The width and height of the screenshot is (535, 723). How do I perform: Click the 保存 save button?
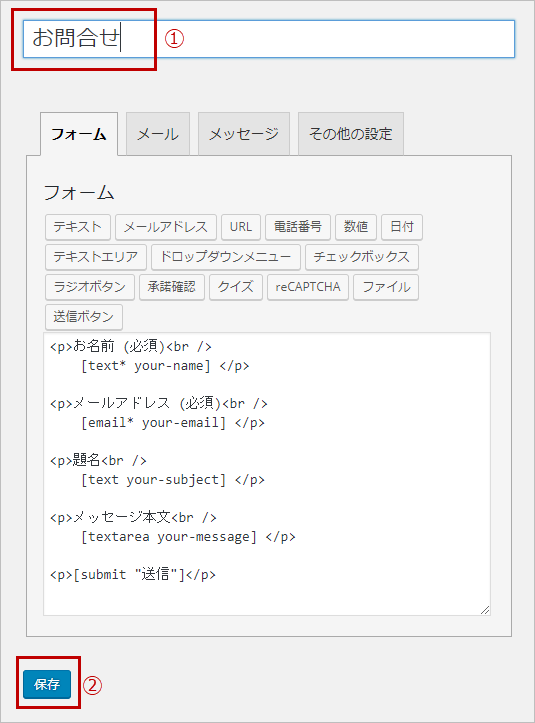pyautogui.click(x=47, y=684)
